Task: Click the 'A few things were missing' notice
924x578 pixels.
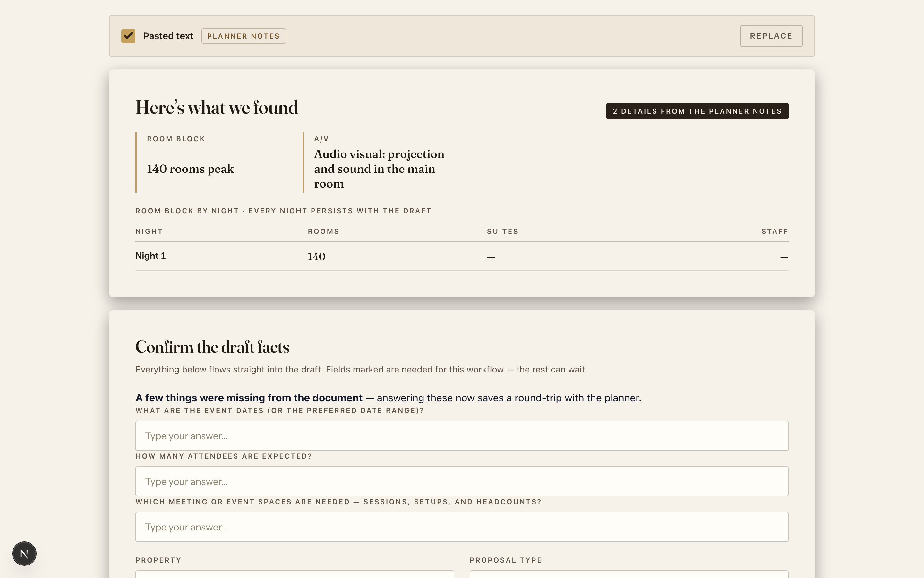Action: coord(388,398)
